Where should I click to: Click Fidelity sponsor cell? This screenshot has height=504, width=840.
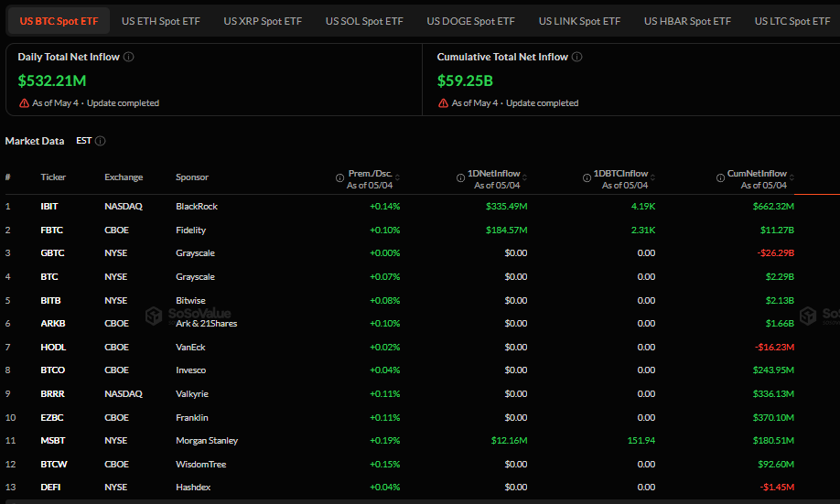(190, 230)
